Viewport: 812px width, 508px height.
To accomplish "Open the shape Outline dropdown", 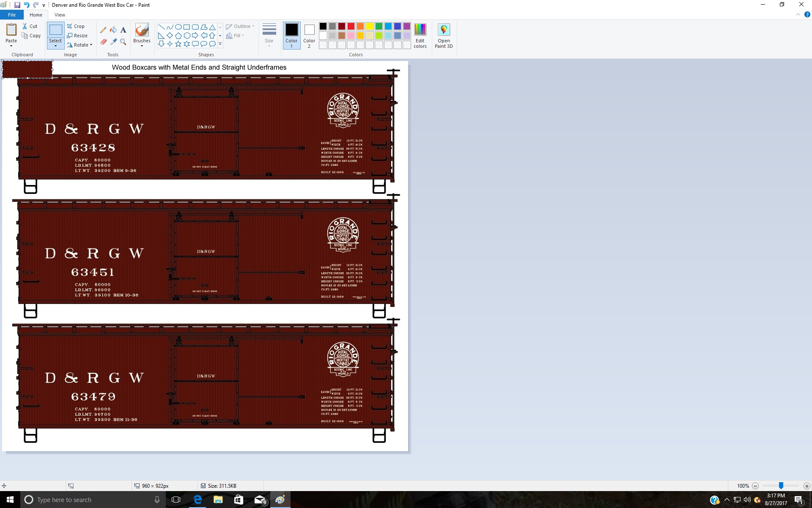I will coord(240,26).
